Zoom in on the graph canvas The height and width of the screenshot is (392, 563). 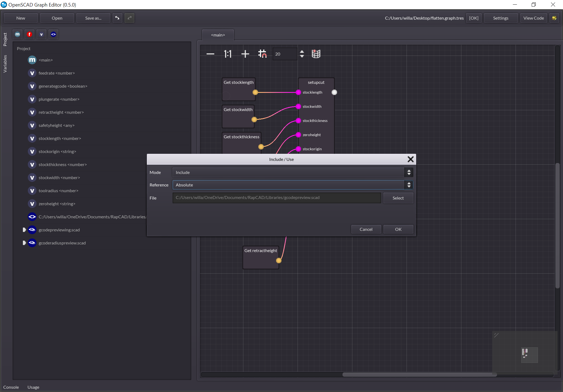point(245,54)
